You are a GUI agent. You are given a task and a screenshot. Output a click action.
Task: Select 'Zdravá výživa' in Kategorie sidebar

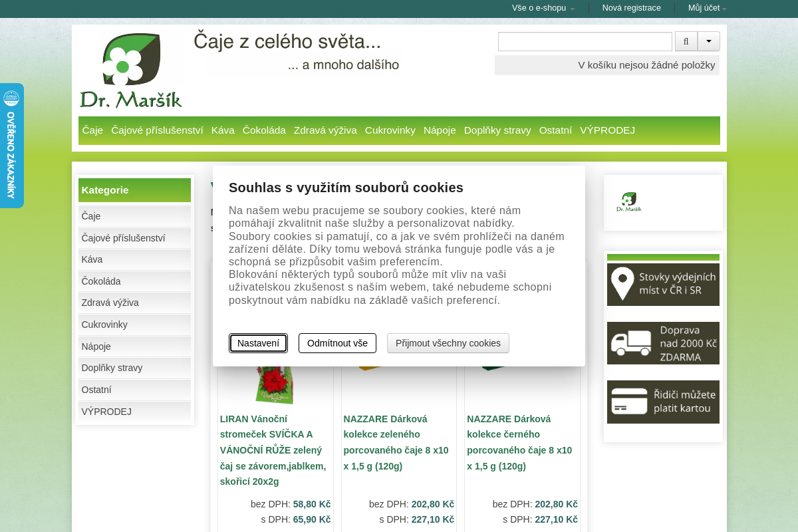click(x=110, y=303)
